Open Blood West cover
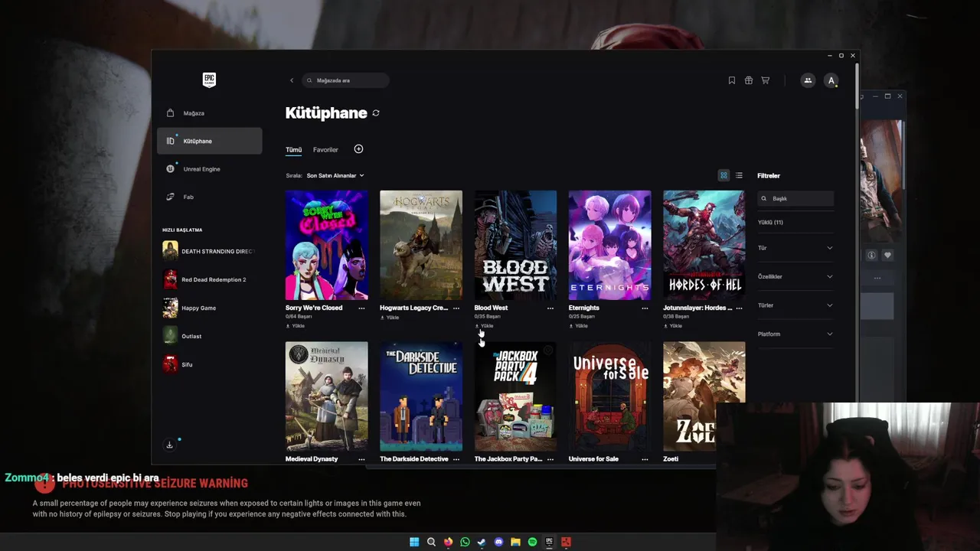This screenshot has width=980, height=551. coord(515,245)
